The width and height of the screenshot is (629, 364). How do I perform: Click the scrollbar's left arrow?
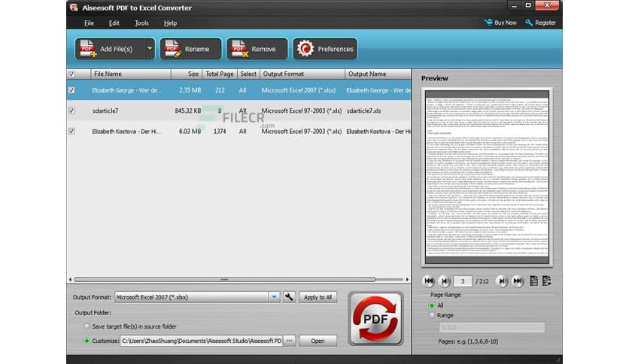[70, 280]
